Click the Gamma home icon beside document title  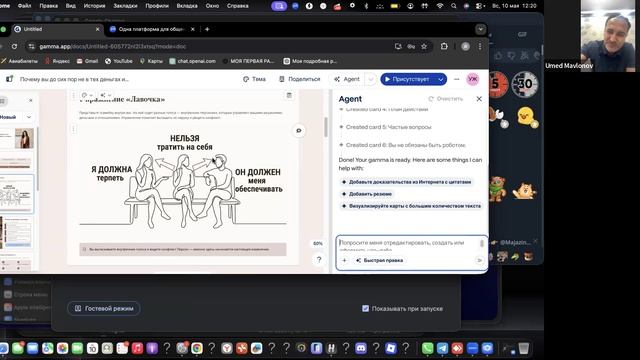[9, 79]
